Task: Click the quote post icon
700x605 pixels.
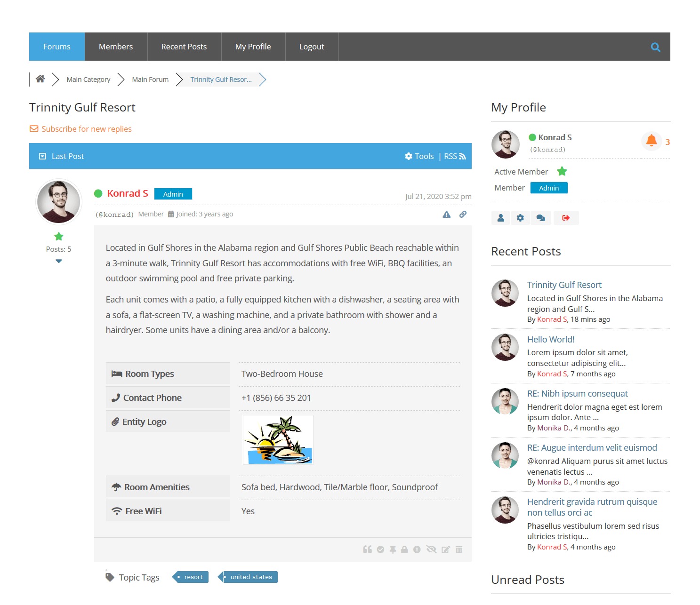Action: [367, 549]
